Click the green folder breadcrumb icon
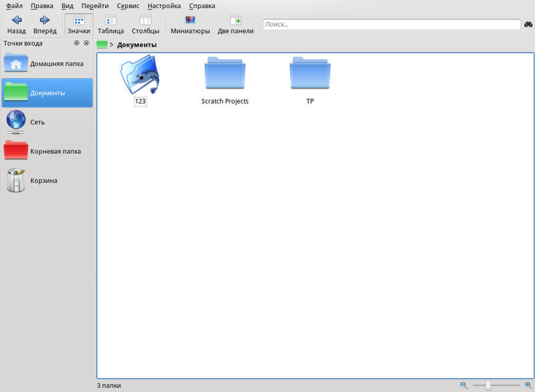Screen dimensions: 535x392 pos(102,44)
